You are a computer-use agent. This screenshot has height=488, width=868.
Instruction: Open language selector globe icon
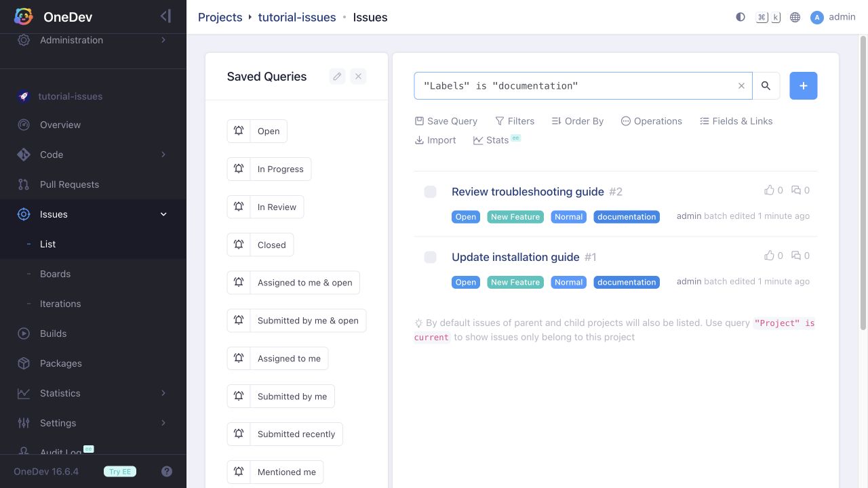tap(795, 17)
